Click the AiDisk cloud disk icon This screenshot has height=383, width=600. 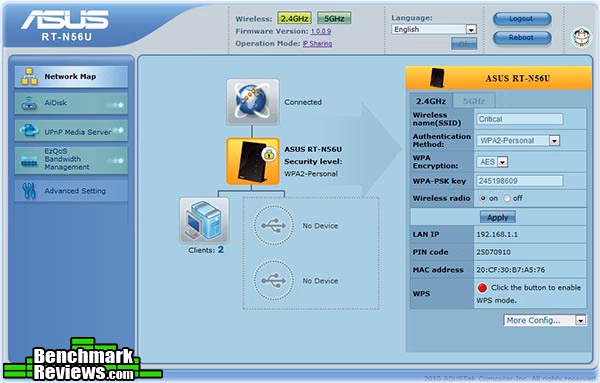point(29,103)
